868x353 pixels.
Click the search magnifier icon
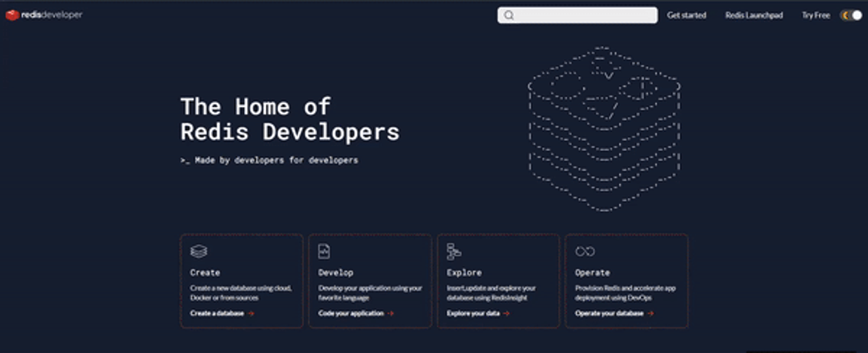tap(509, 15)
